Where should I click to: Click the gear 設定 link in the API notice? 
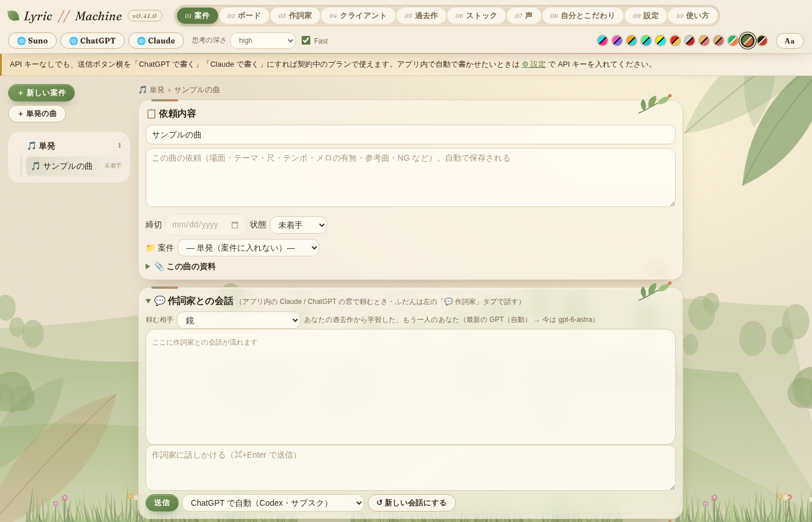(x=534, y=64)
